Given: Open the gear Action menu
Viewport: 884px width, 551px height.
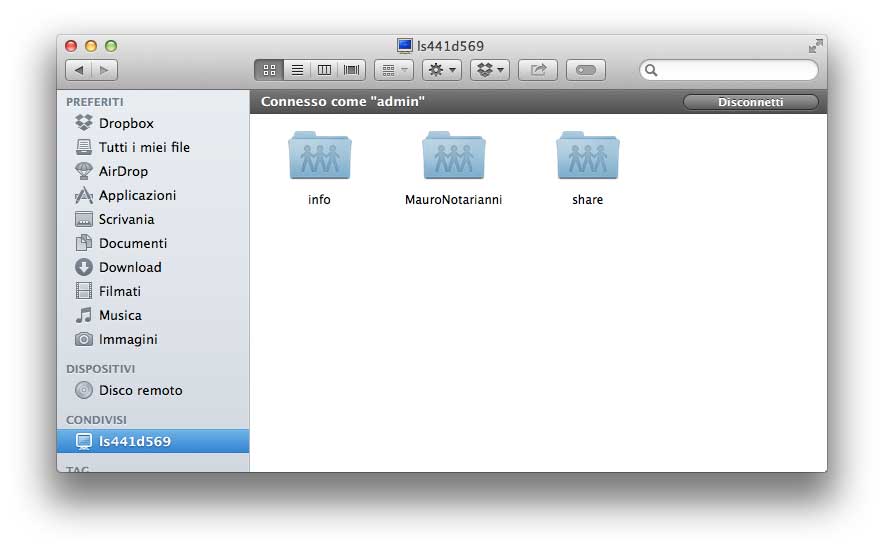Looking at the screenshot, I should [x=442, y=70].
